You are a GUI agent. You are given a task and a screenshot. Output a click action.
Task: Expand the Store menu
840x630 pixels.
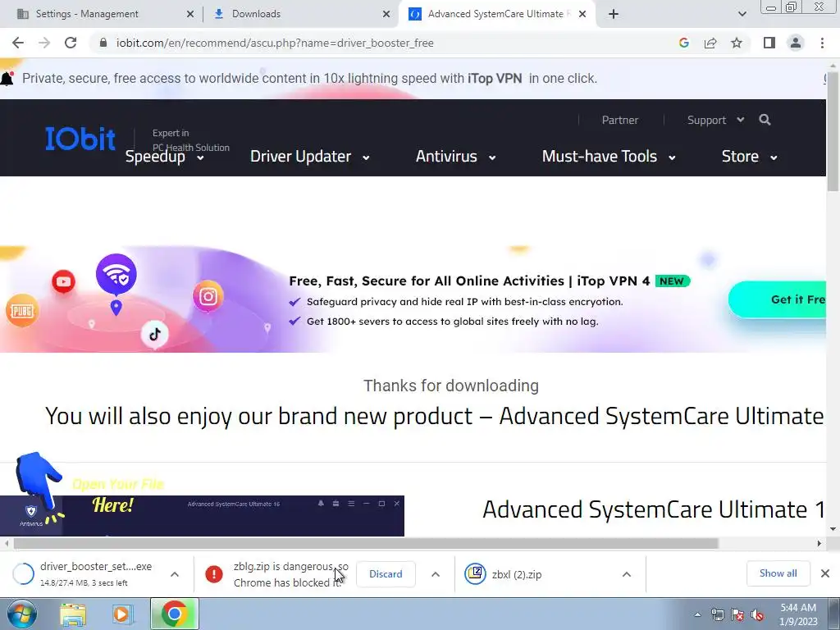pos(750,157)
